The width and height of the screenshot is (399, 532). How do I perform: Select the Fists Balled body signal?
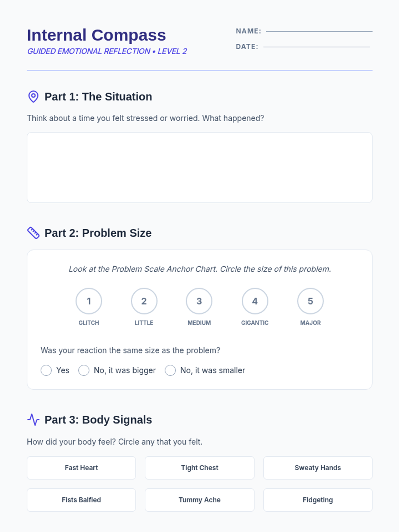[81, 500]
